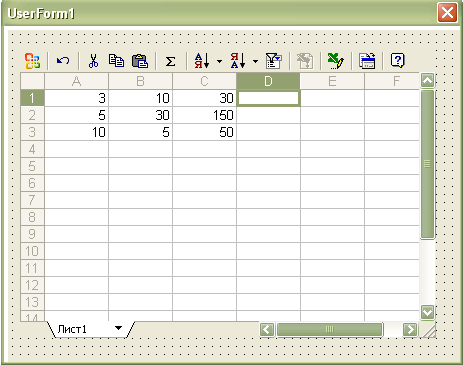
Task: Click the Copy toolbar icon
Action: [x=116, y=61]
